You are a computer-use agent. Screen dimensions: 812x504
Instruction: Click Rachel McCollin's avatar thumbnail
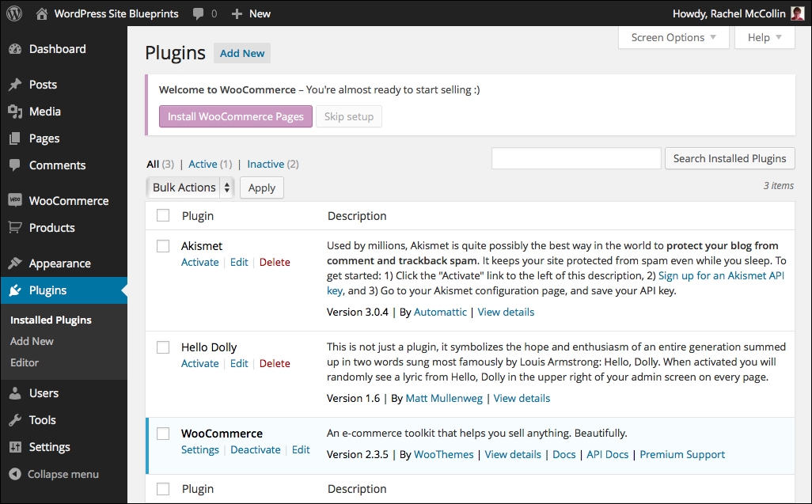[798, 13]
